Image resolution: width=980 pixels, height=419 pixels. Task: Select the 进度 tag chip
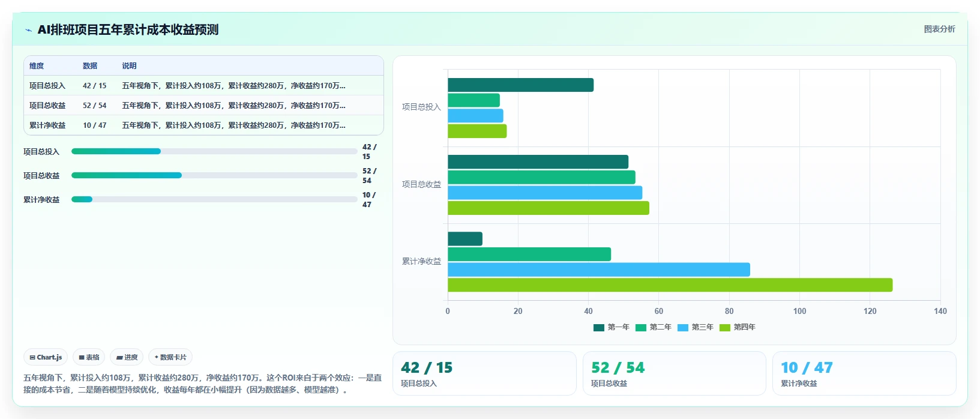pyautogui.click(x=127, y=357)
